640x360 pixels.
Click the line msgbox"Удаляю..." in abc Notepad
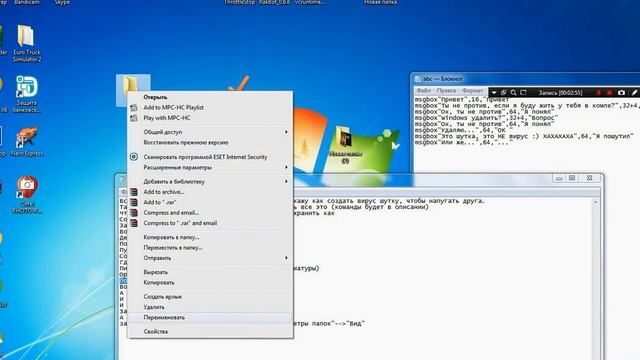pos(463,130)
